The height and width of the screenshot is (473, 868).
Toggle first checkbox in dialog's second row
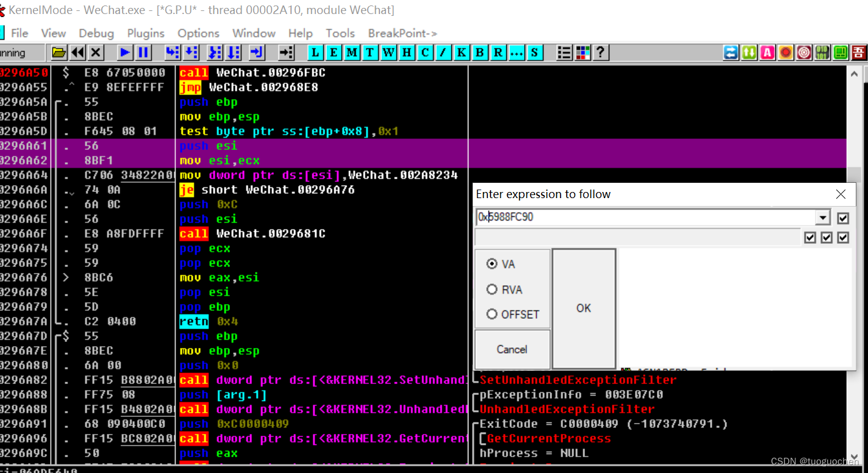tap(810, 237)
